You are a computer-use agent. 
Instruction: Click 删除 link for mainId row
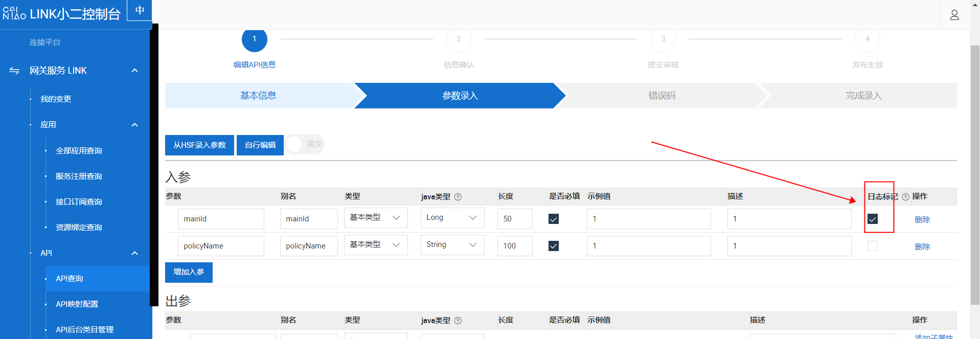pos(922,219)
